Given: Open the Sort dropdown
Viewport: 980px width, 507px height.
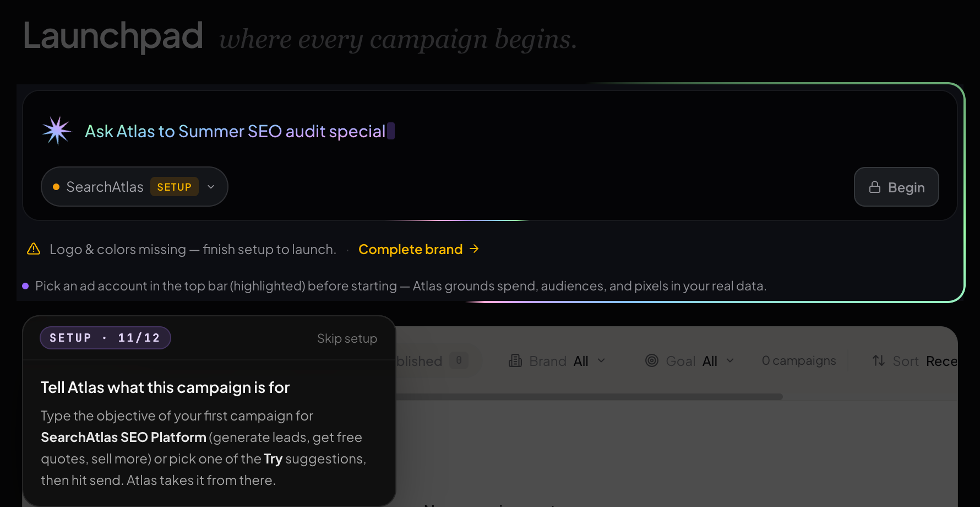Looking at the screenshot, I should pyautogui.click(x=914, y=361).
